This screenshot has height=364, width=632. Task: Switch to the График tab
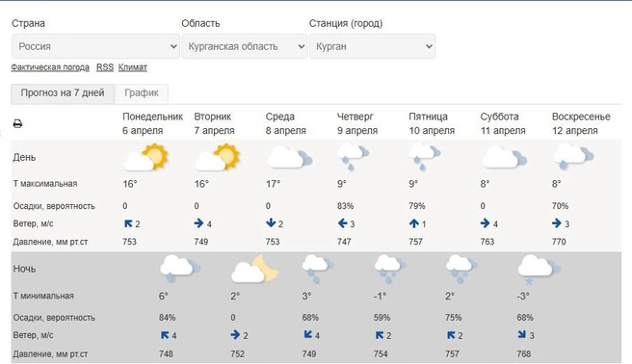point(142,93)
